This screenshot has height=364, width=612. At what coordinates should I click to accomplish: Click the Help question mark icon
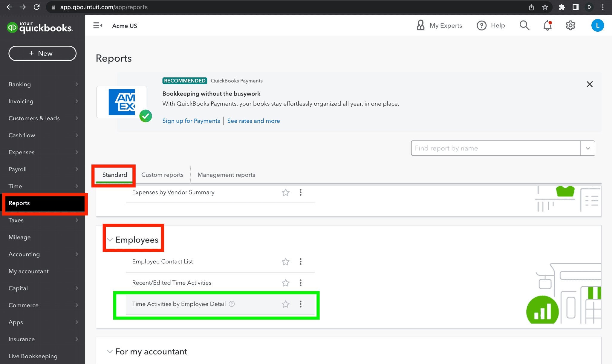[481, 25]
